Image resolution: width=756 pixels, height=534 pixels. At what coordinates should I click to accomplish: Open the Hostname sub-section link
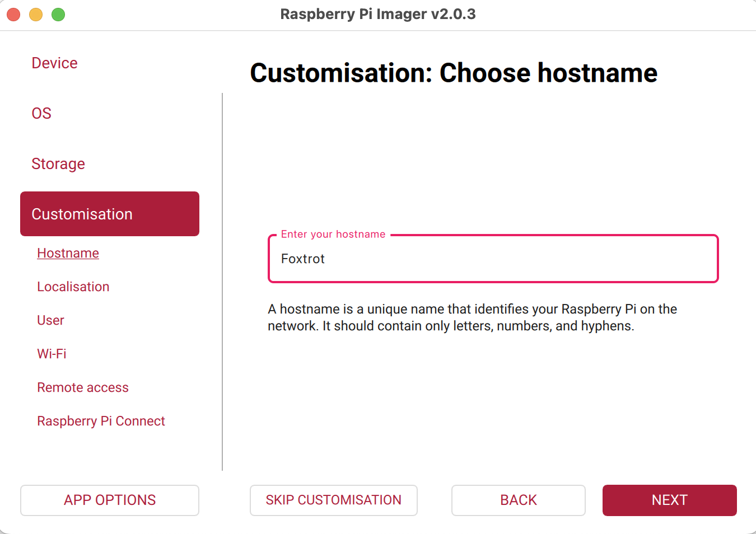coord(68,253)
